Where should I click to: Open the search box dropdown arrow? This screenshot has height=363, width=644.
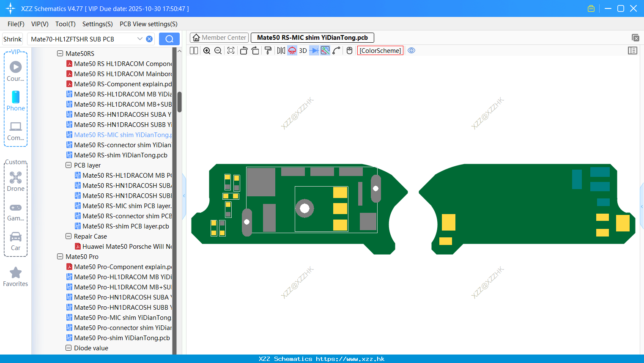click(140, 39)
